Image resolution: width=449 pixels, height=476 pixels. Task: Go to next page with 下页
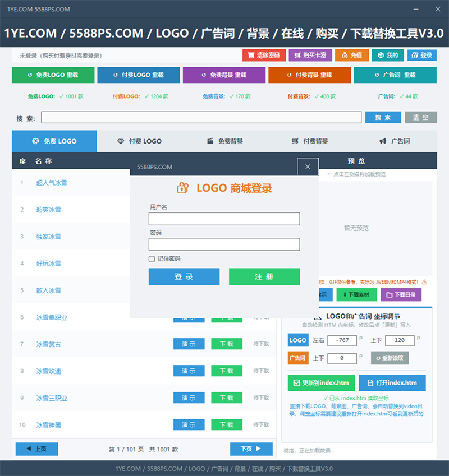click(x=251, y=449)
